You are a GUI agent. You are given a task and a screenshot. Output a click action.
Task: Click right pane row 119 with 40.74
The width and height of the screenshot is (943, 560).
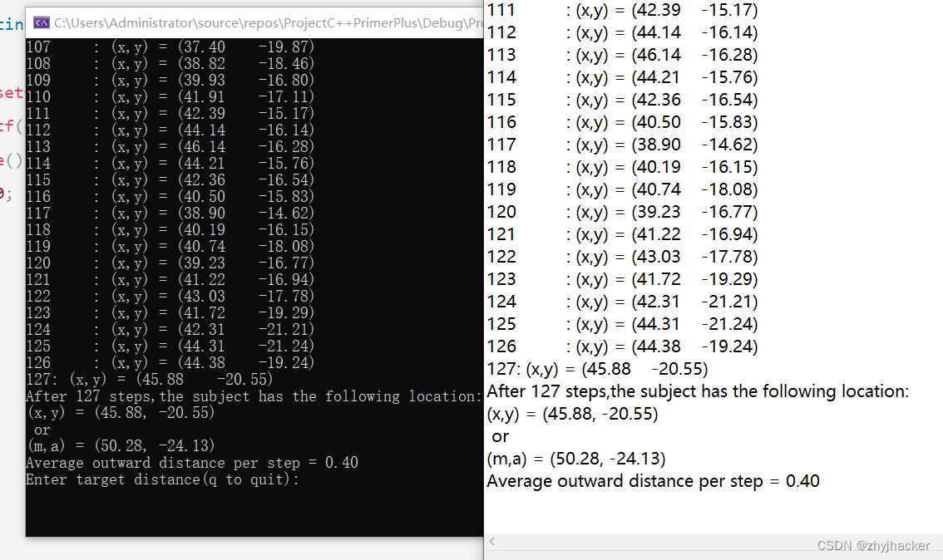pyautogui.click(x=623, y=189)
